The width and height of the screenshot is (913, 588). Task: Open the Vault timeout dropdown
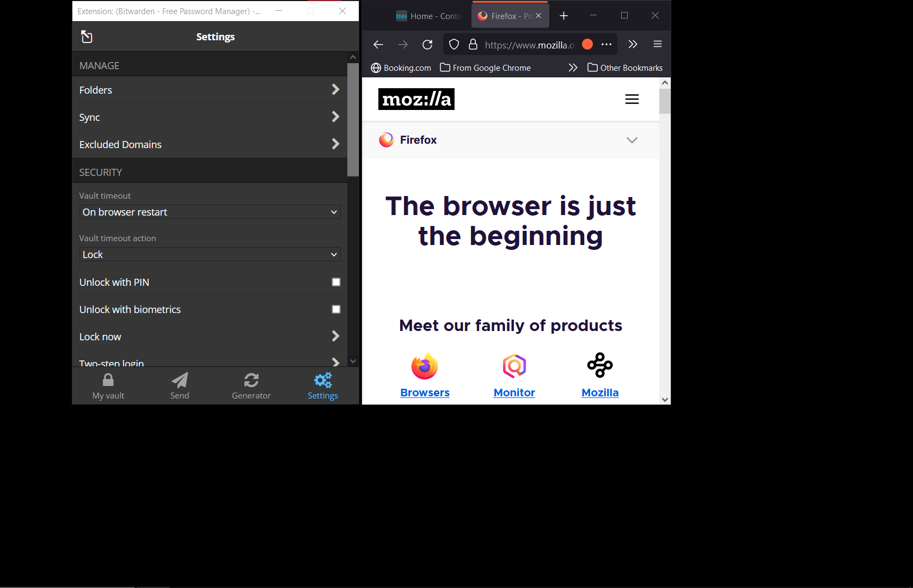tap(210, 212)
